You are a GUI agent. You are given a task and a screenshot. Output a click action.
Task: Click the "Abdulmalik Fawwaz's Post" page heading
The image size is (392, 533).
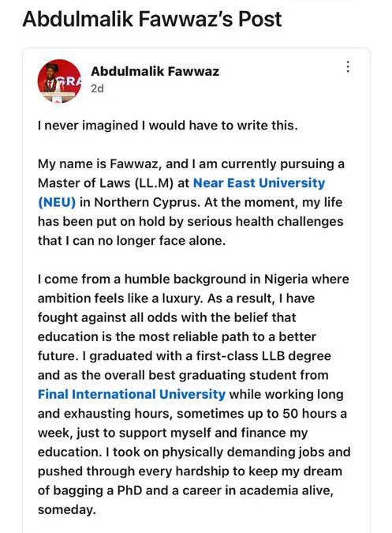coord(152,19)
